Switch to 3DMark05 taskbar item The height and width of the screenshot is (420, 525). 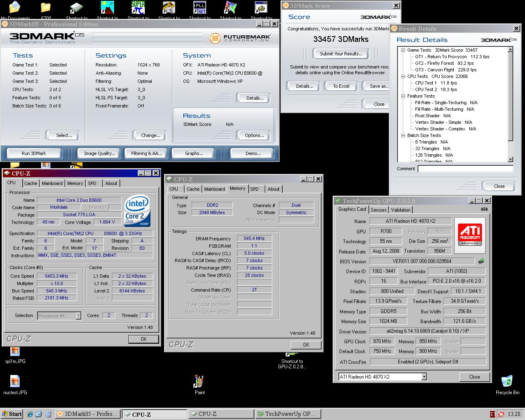[x=88, y=414]
